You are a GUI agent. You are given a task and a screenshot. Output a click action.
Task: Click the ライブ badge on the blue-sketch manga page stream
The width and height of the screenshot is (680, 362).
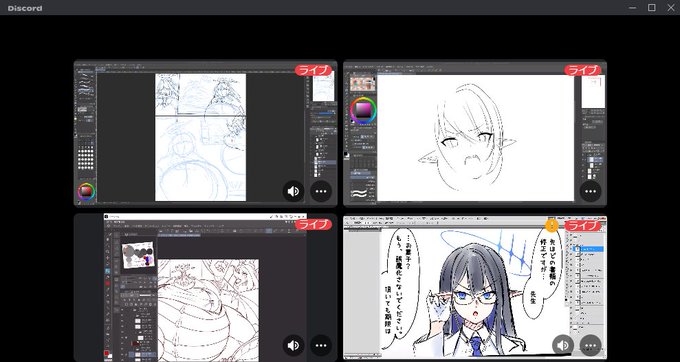(x=313, y=70)
